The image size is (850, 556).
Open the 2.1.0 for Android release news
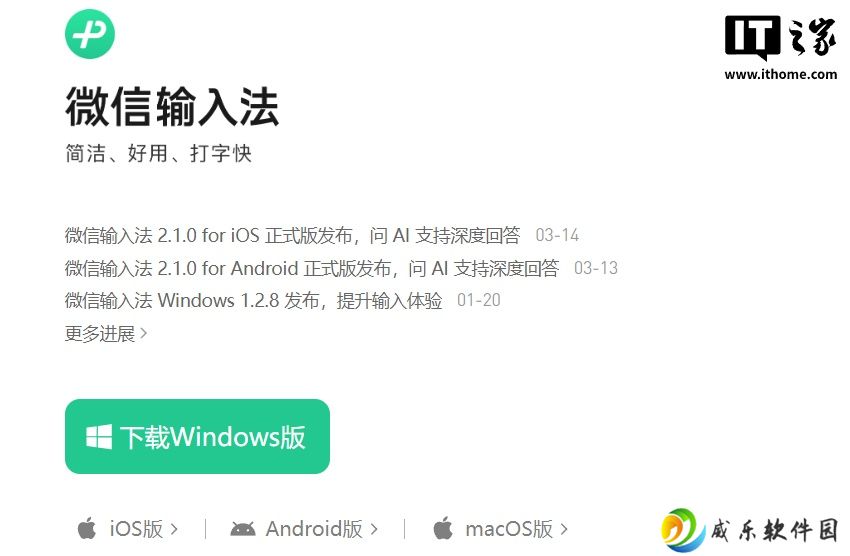(312, 268)
